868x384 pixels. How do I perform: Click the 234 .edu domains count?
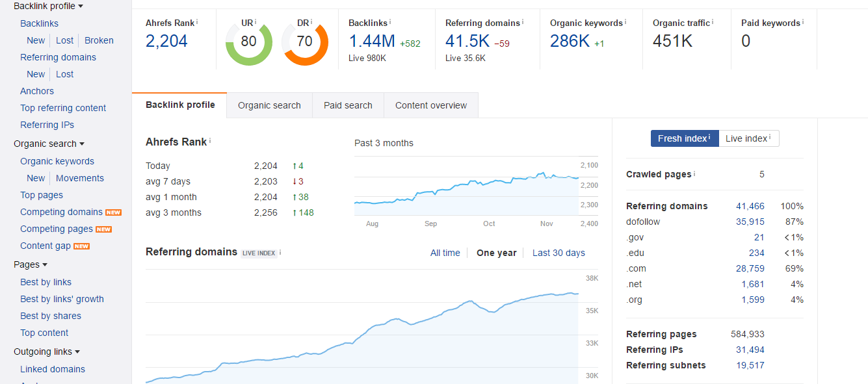coord(756,253)
